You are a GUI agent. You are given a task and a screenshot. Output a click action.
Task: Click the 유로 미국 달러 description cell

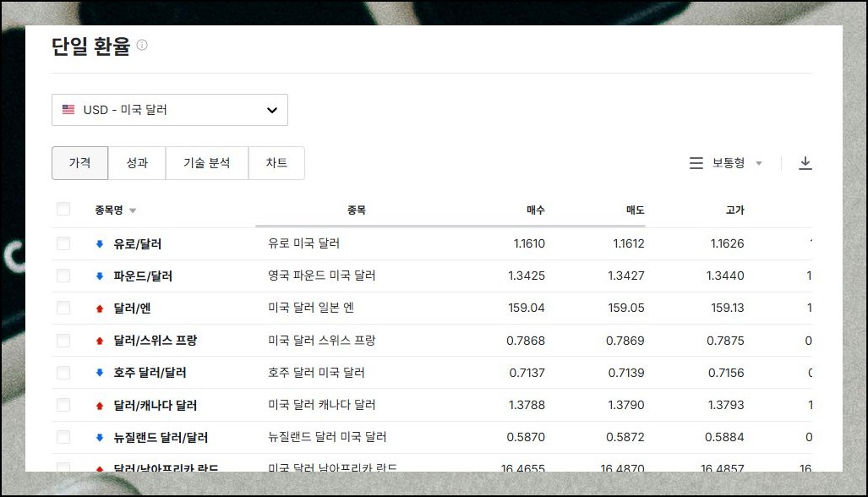(x=304, y=243)
